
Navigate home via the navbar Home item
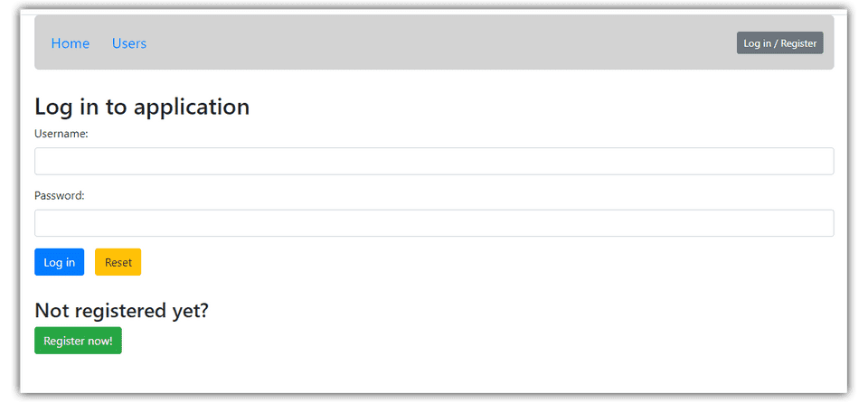(x=71, y=43)
